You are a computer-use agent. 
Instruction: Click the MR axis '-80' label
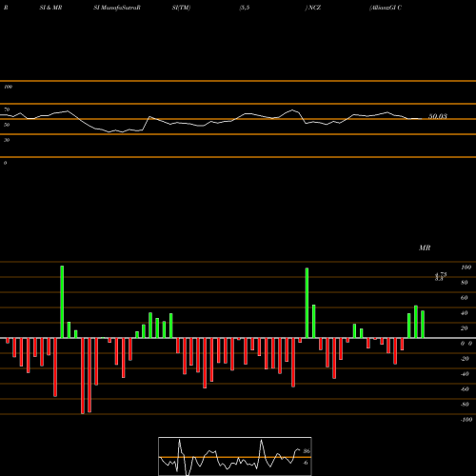point(465,405)
